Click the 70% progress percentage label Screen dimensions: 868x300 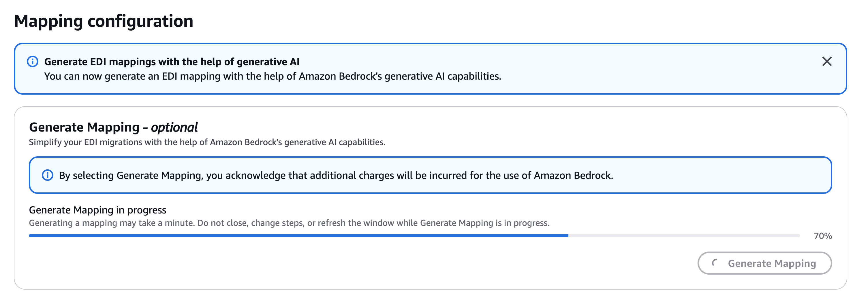tap(822, 236)
